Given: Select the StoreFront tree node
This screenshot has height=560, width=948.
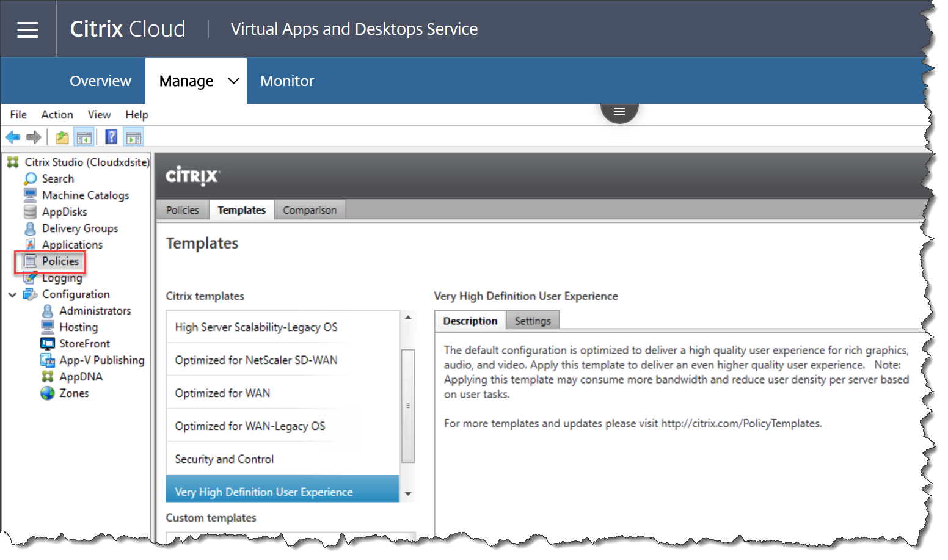Looking at the screenshot, I should click(85, 344).
